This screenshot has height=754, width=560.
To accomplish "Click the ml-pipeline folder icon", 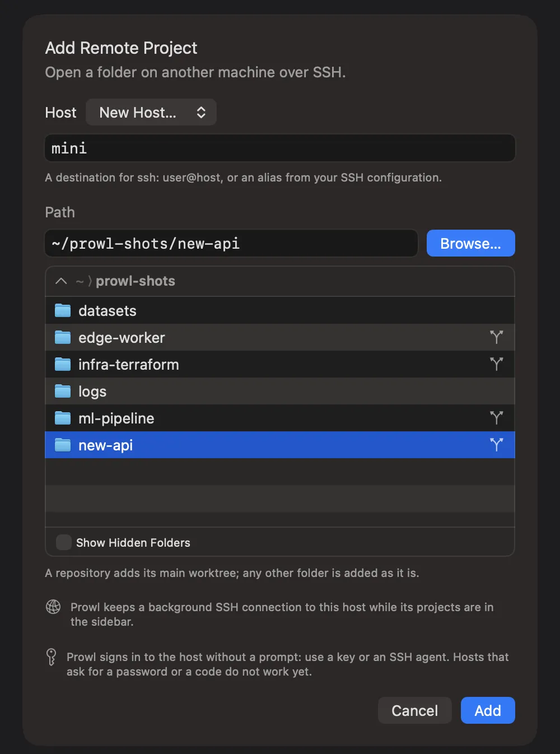I will tap(63, 418).
